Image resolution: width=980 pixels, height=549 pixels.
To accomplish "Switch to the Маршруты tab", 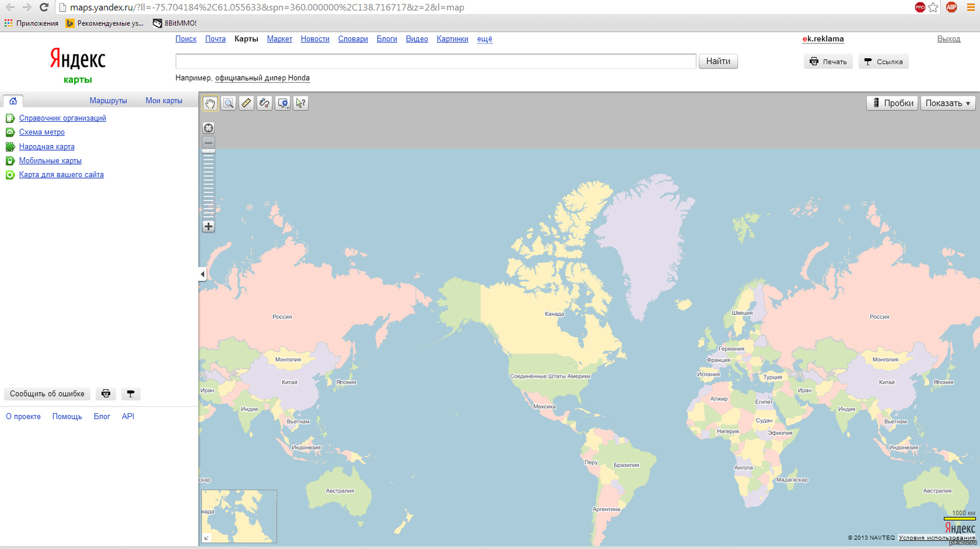I will click(x=108, y=101).
